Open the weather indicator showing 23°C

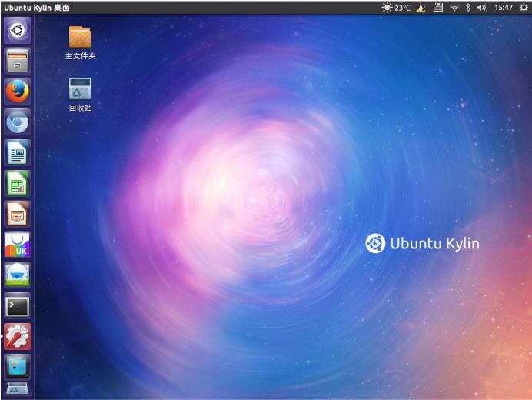tap(396, 8)
